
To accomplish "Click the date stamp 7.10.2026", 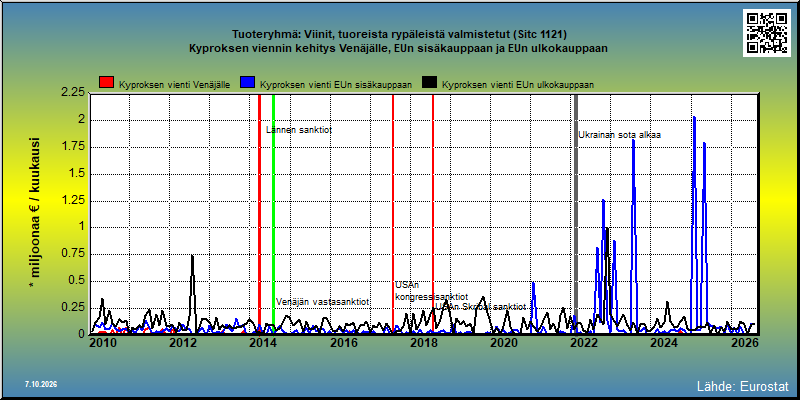I will (41, 384).
